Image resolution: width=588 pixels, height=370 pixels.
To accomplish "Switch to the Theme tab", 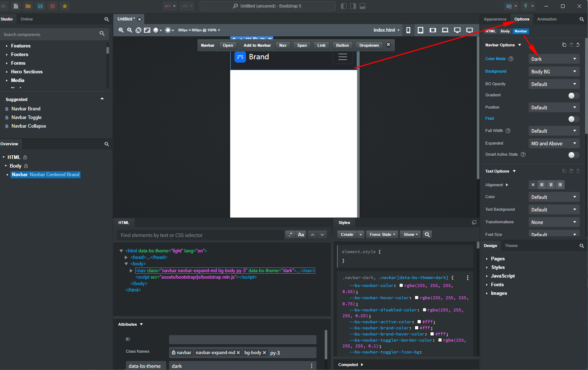I will pos(511,246).
